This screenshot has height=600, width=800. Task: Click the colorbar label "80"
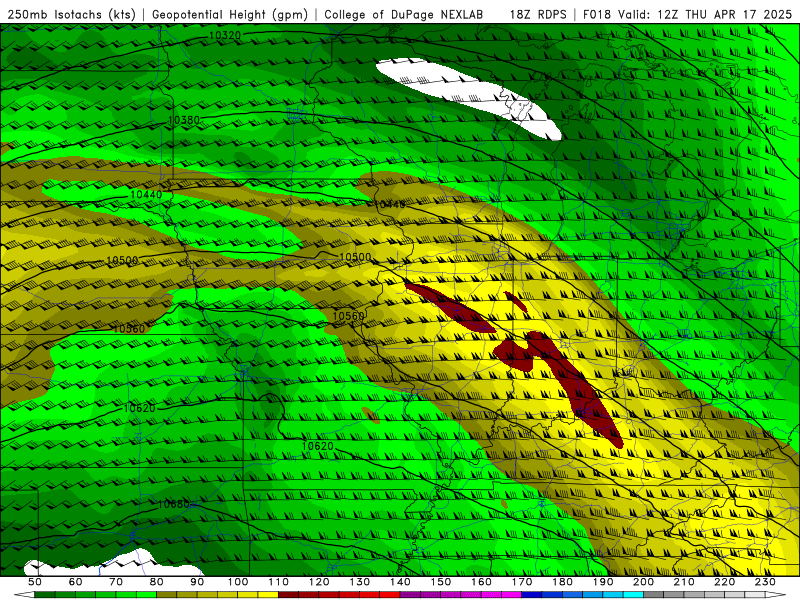157,582
